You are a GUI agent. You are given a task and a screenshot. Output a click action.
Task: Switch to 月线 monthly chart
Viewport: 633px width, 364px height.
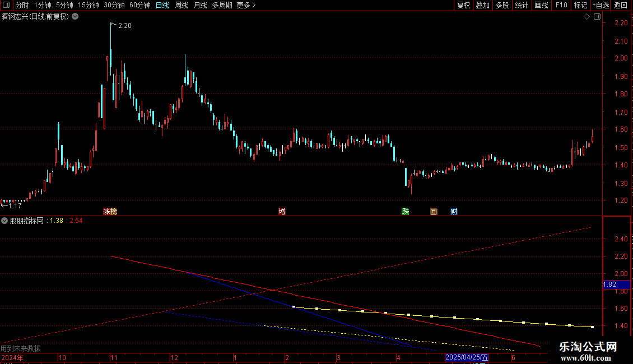tap(200, 5)
